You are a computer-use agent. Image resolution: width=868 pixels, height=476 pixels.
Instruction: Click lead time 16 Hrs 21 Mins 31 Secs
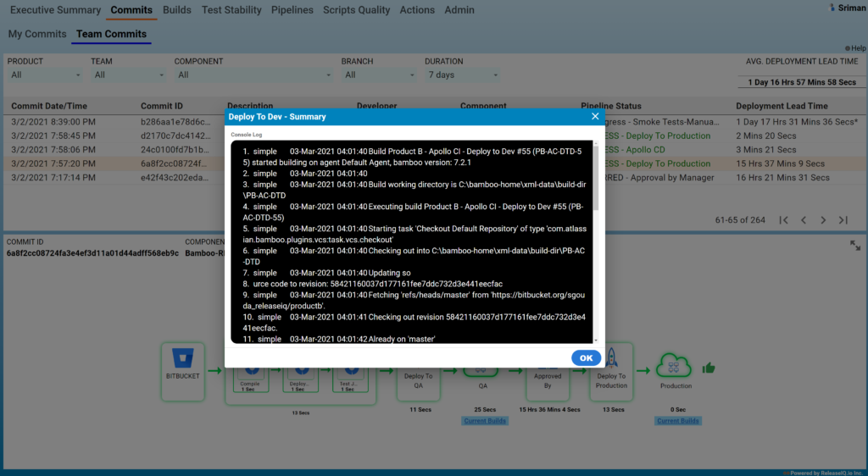(782, 178)
